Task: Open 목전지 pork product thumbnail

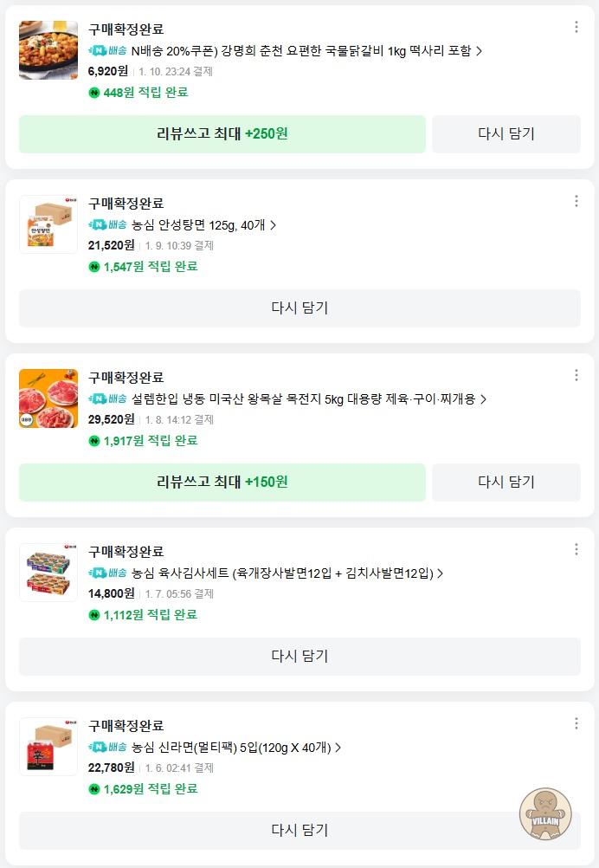Action: [x=48, y=398]
